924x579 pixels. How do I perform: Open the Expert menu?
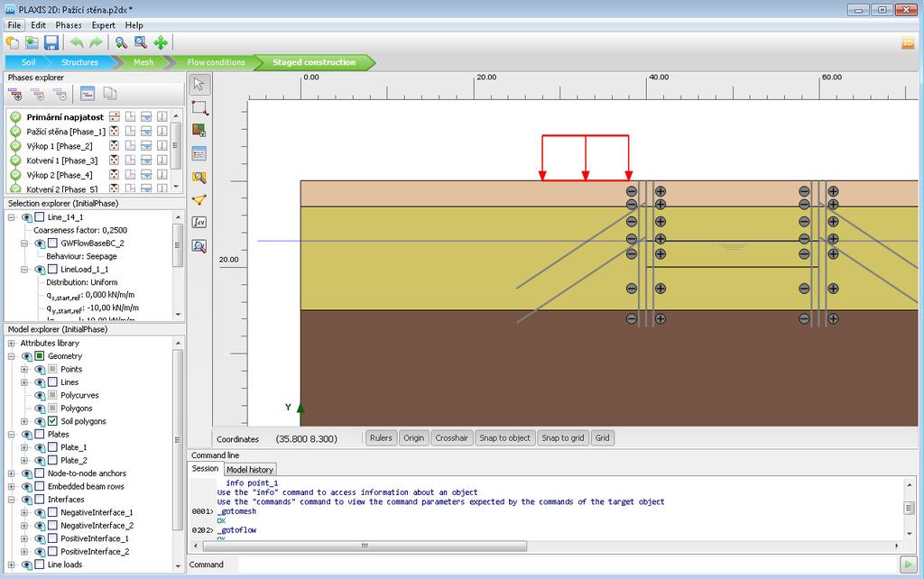[103, 25]
